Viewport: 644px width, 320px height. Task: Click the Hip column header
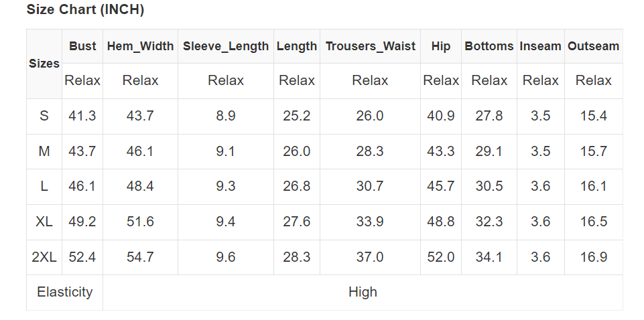click(x=441, y=46)
